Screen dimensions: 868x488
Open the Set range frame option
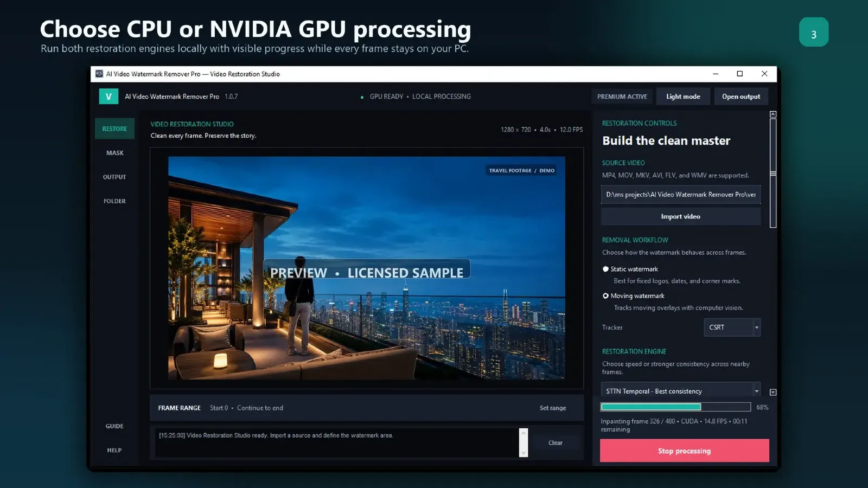coord(553,408)
